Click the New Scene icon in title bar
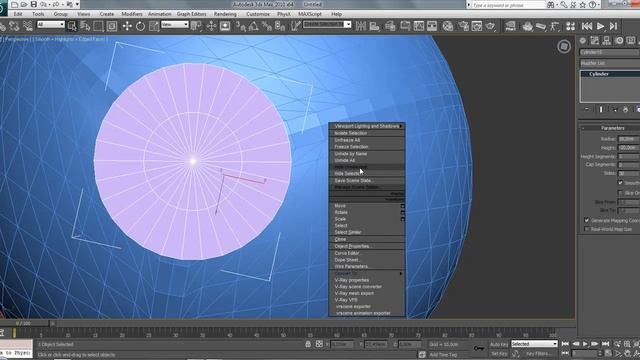This screenshot has width=640, height=360. pyautogui.click(x=14, y=4)
